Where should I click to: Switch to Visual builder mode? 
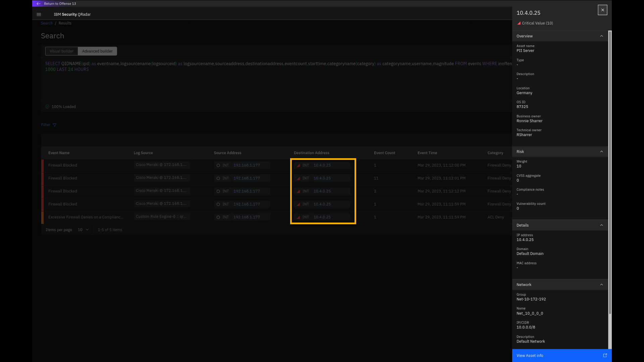[x=61, y=51]
